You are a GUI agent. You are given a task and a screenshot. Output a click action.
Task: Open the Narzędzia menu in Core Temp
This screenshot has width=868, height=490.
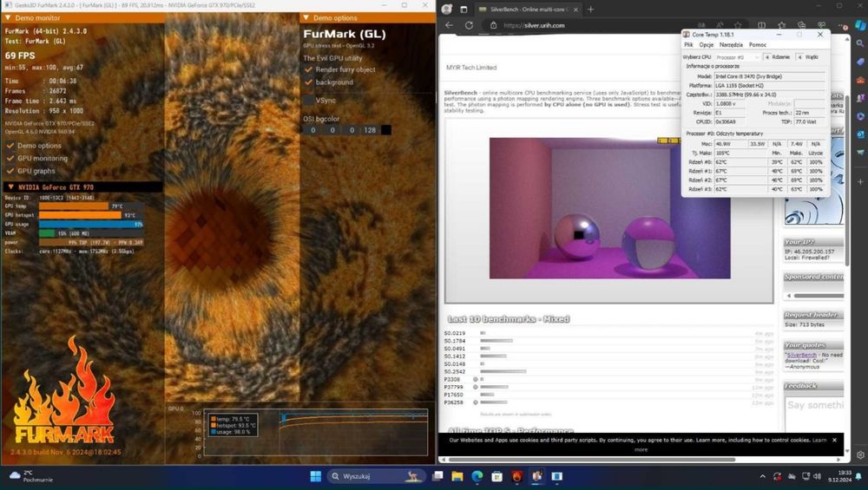(x=731, y=45)
